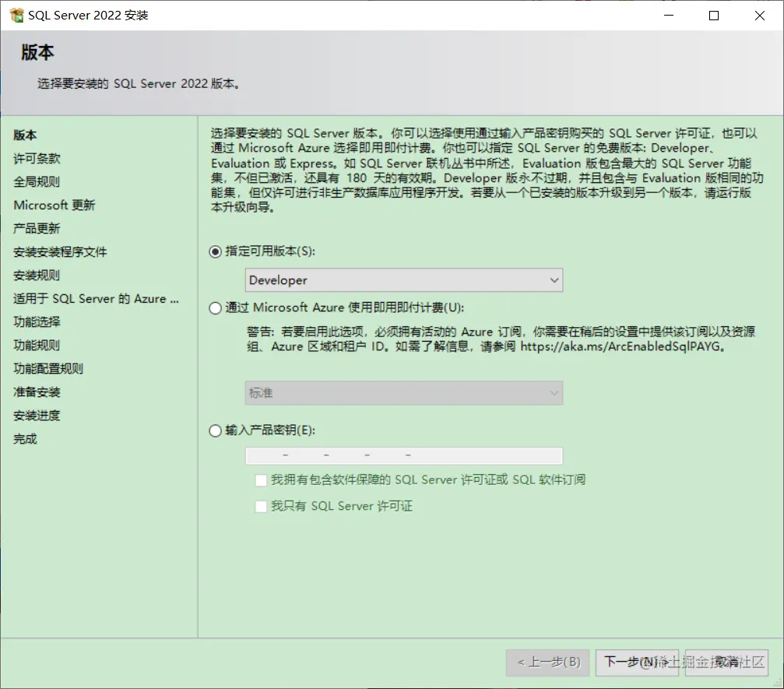Click the SQL Server setup title bar icon
The width and height of the screenshot is (784, 689).
click(16, 15)
